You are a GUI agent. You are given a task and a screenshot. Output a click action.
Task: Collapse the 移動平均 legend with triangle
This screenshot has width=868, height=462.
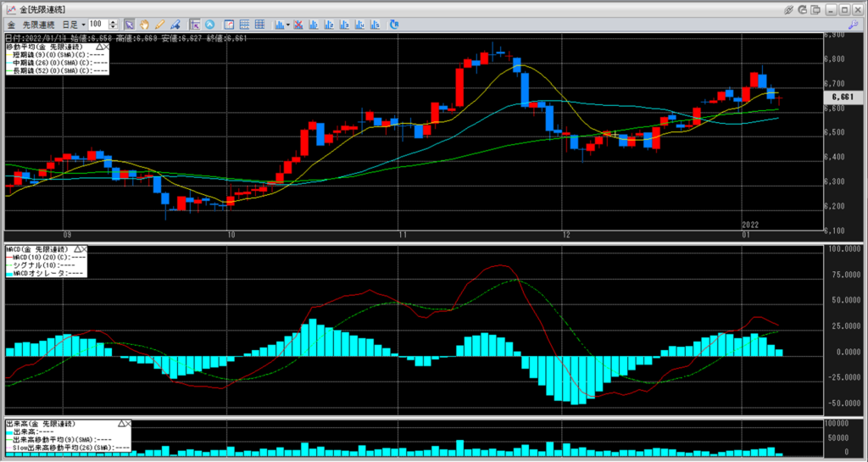[99, 46]
